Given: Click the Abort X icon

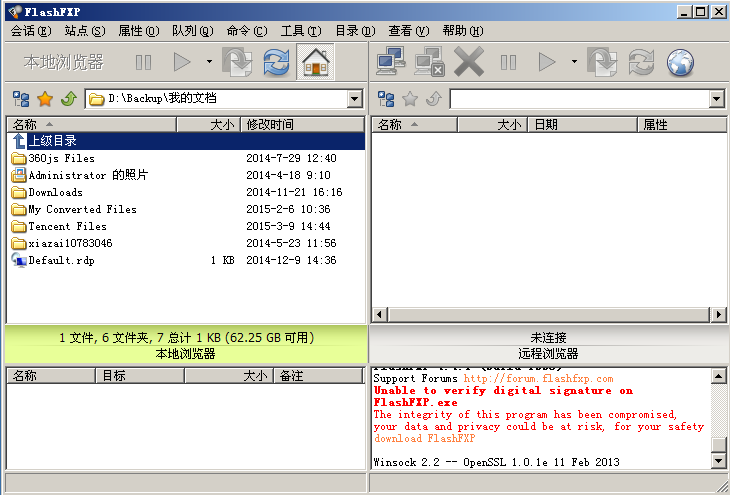Looking at the screenshot, I should click(x=469, y=61).
